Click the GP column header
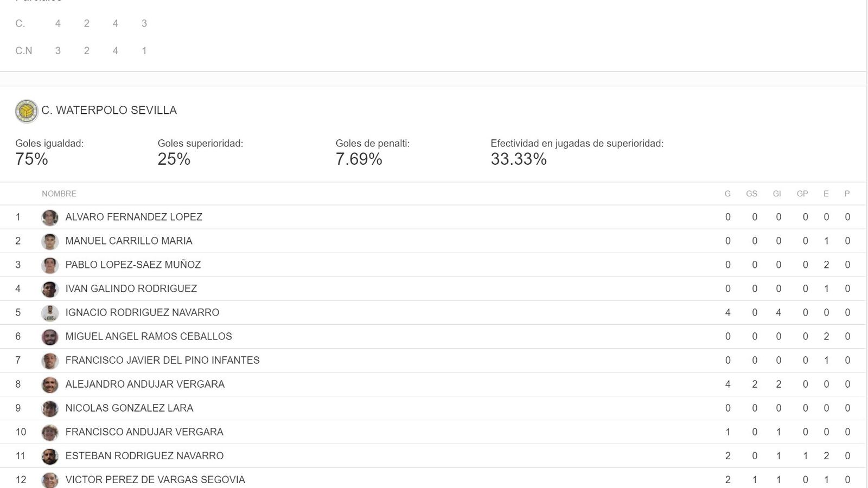The width and height of the screenshot is (868, 488). click(x=802, y=194)
